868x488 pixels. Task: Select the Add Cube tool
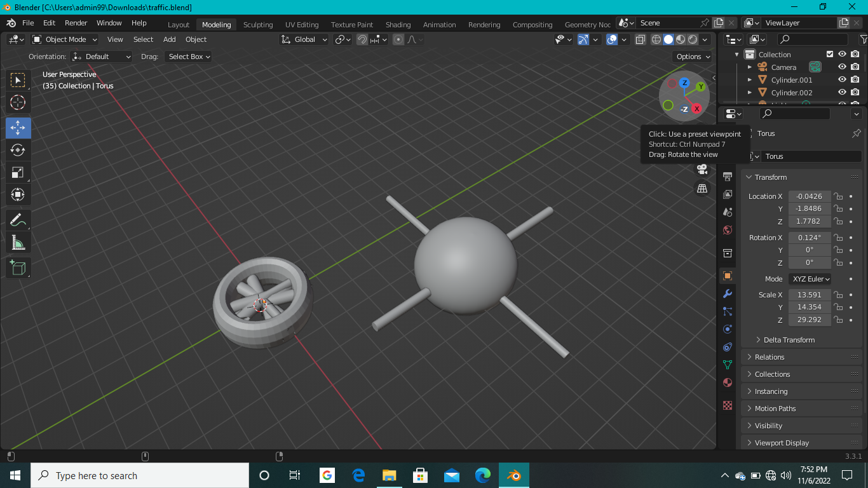(x=18, y=268)
